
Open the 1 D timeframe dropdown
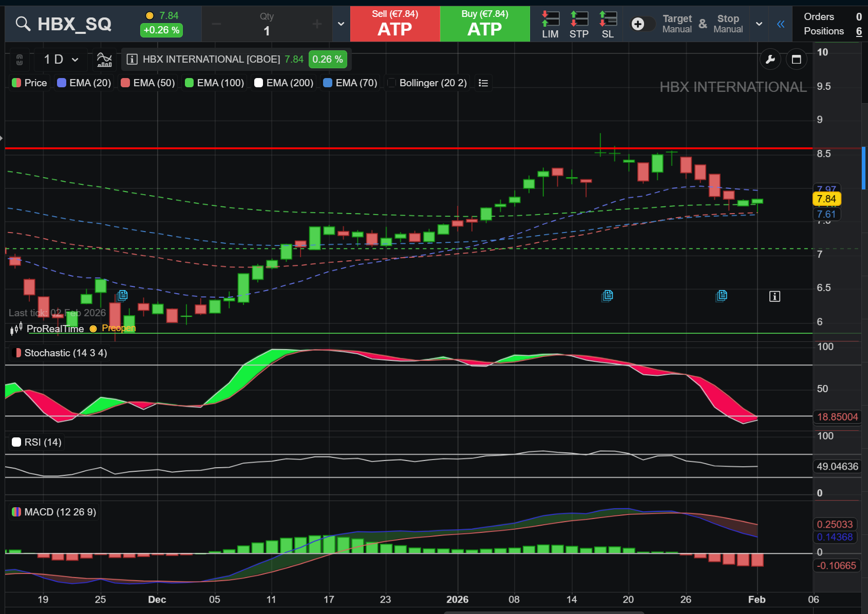pyautogui.click(x=61, y=60)
